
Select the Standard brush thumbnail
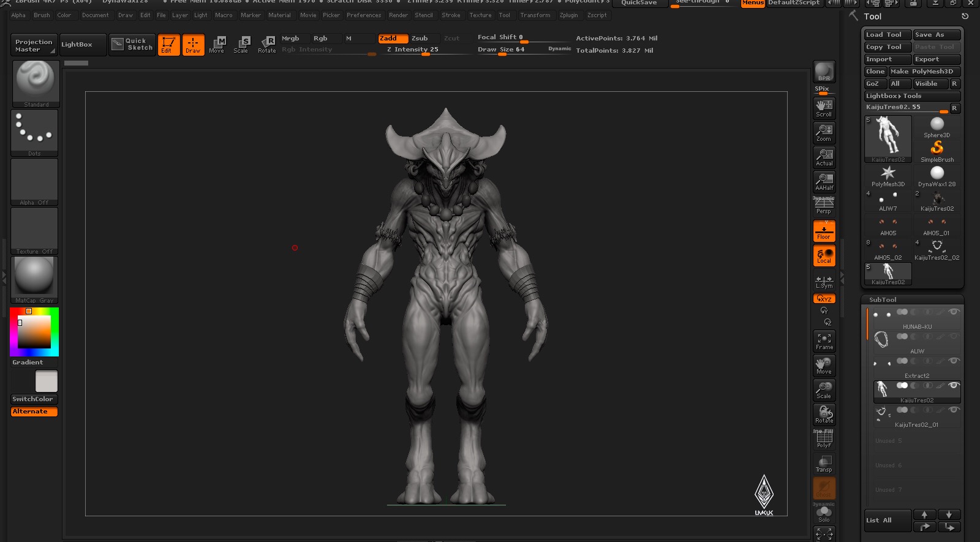tap(36, 84)
